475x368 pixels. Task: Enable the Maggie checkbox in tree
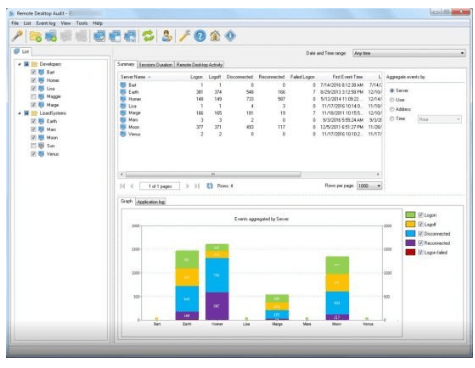tap(33, 97)
